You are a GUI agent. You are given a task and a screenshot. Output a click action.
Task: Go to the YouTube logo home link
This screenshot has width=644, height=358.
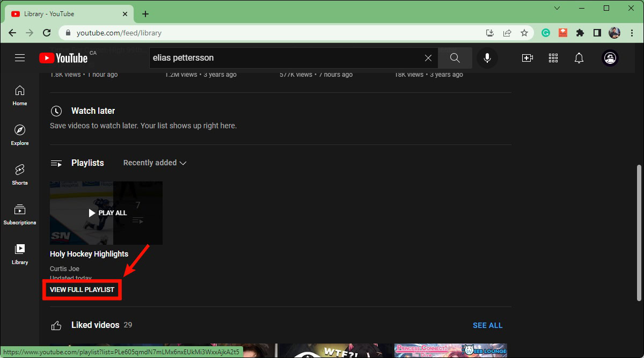[63, 58]
